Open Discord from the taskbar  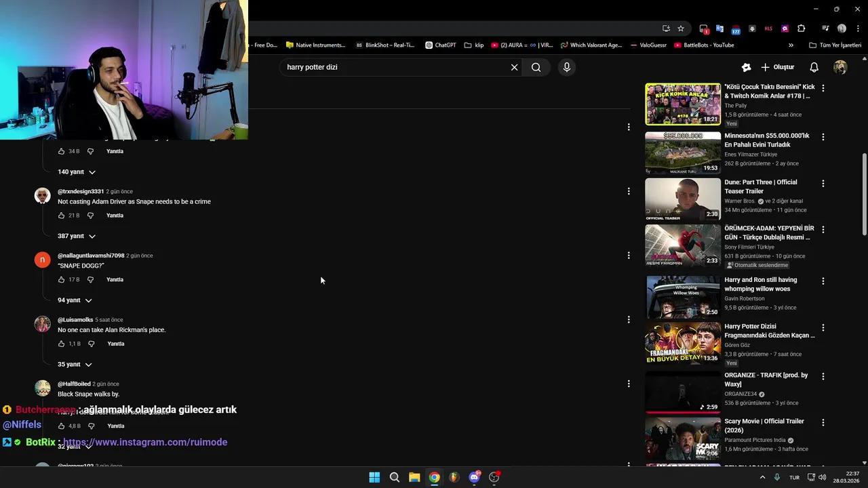[475, 477]
